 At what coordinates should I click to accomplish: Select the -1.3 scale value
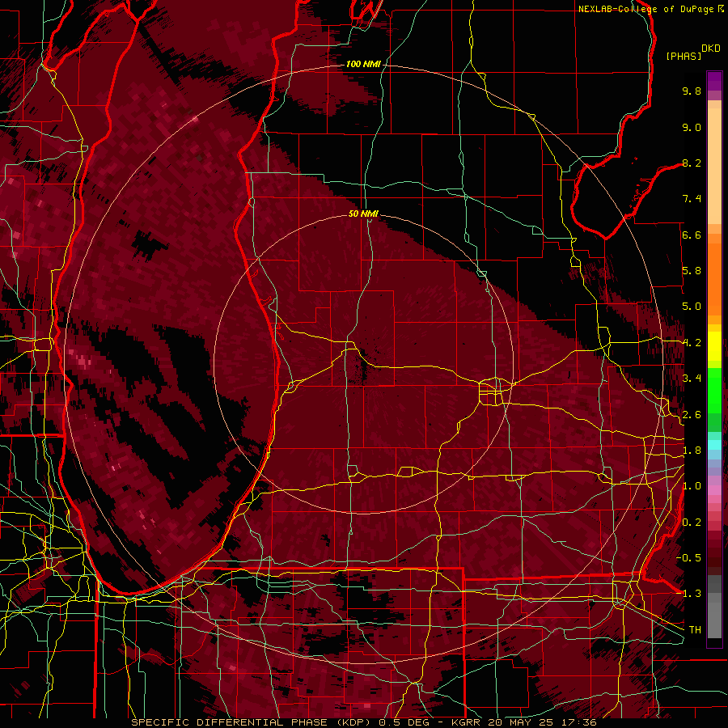pos(688,594)
